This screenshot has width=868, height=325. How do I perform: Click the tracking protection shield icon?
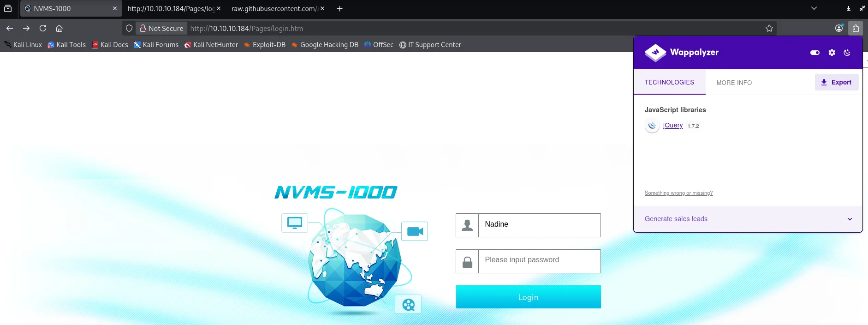point(129,28)
